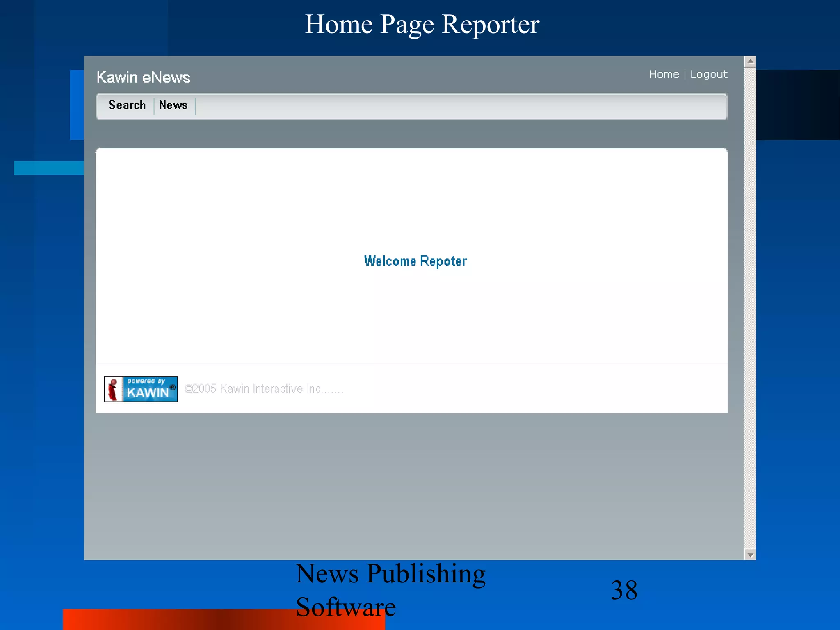The image size is (840, 630).
Task: Click the scrollbar up arrow
Action: pos(750,62)
